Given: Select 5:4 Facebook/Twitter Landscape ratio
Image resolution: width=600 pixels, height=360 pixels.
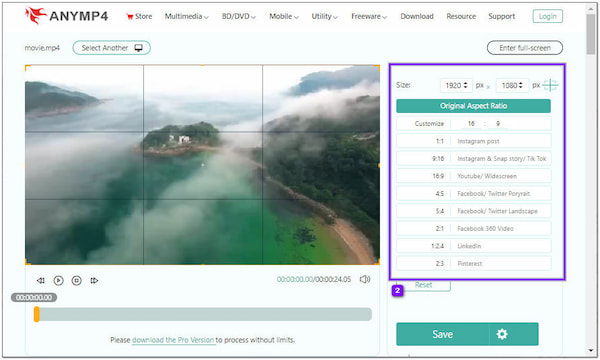Looking at the screenshot, I should [473, 211].
